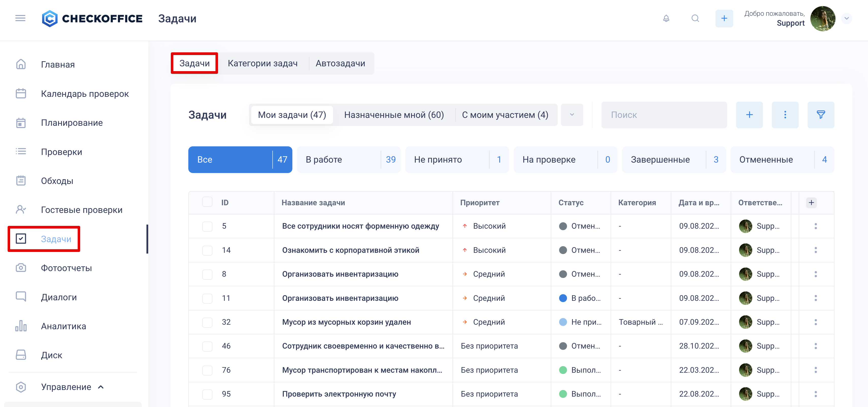The width and height of the screenshot is (868, 407).
Task: Click the hamburger menu icon
Action: point(20,18)
